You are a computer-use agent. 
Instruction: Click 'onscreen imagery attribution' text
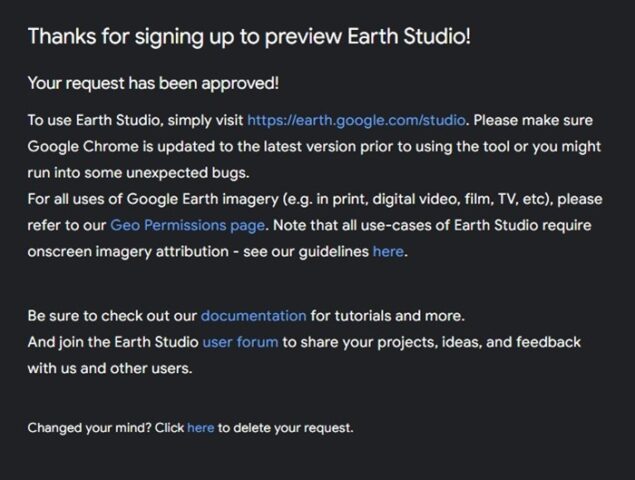tap(130, 251)
